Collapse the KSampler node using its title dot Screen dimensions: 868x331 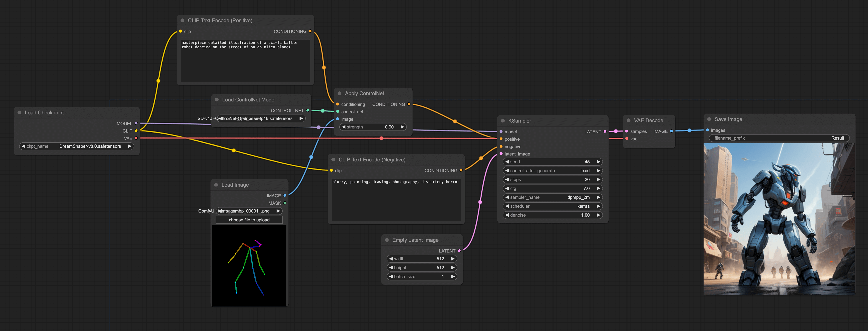503,121
